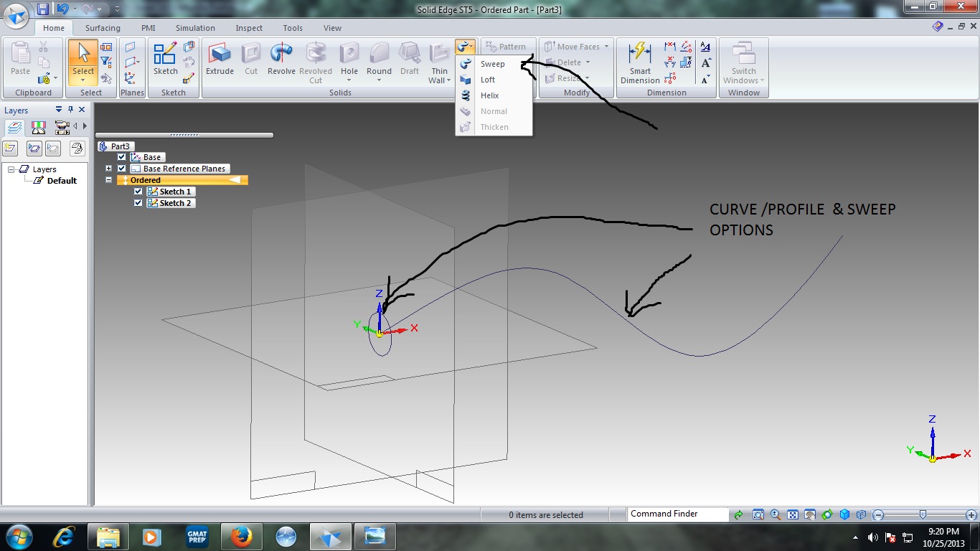Screen dimensions: 980x551
Task: Uncheck the Sketch 2 checkbox
Action: [138, 203]
